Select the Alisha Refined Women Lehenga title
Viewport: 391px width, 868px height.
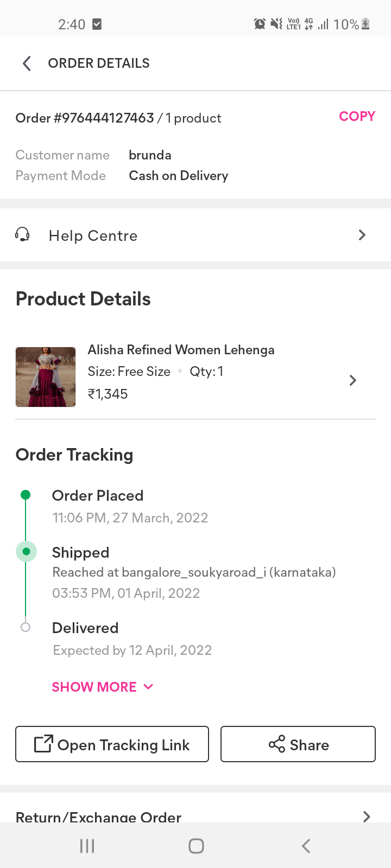[181, 350]
